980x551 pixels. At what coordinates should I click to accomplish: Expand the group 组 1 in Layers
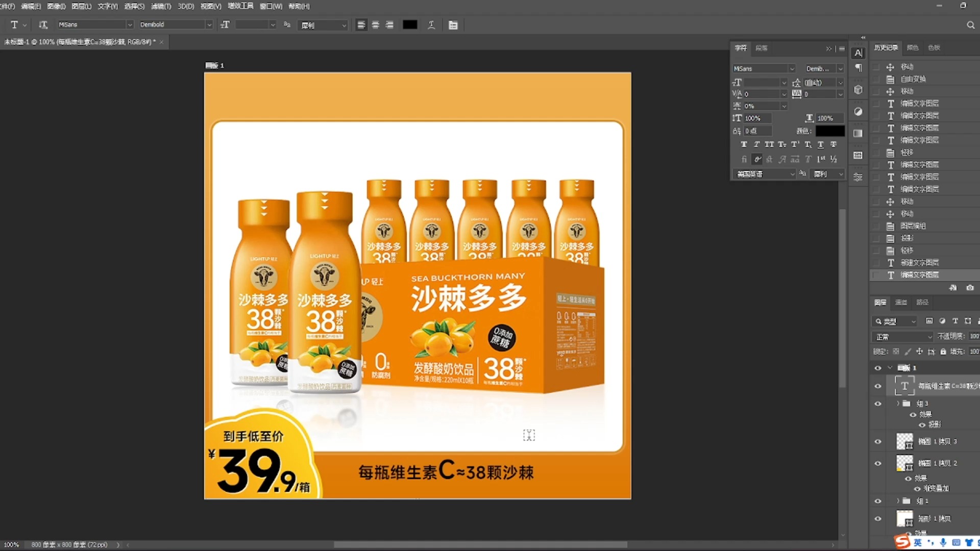coord(898,501)
